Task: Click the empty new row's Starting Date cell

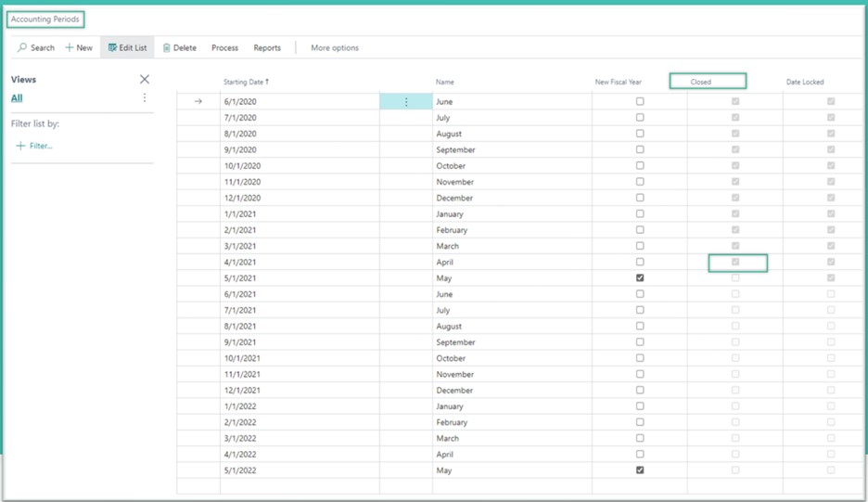Action: [300, 486]
